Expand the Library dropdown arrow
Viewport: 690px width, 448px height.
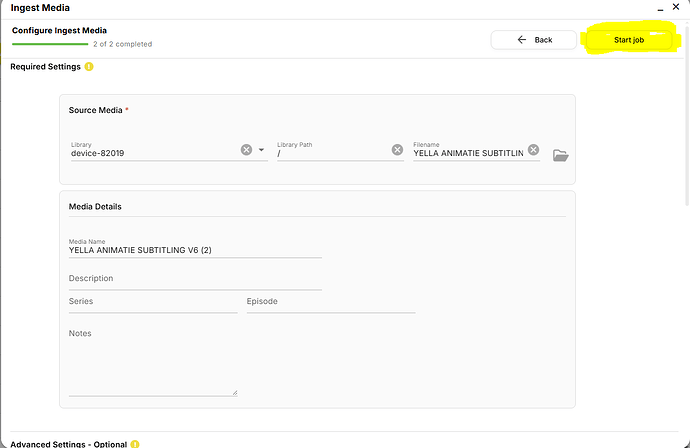(262, 150)
